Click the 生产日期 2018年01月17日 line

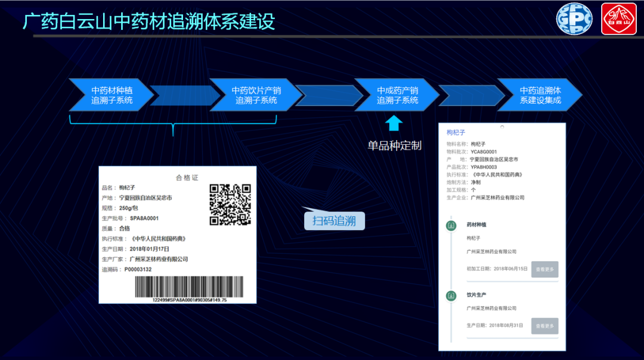135,249
